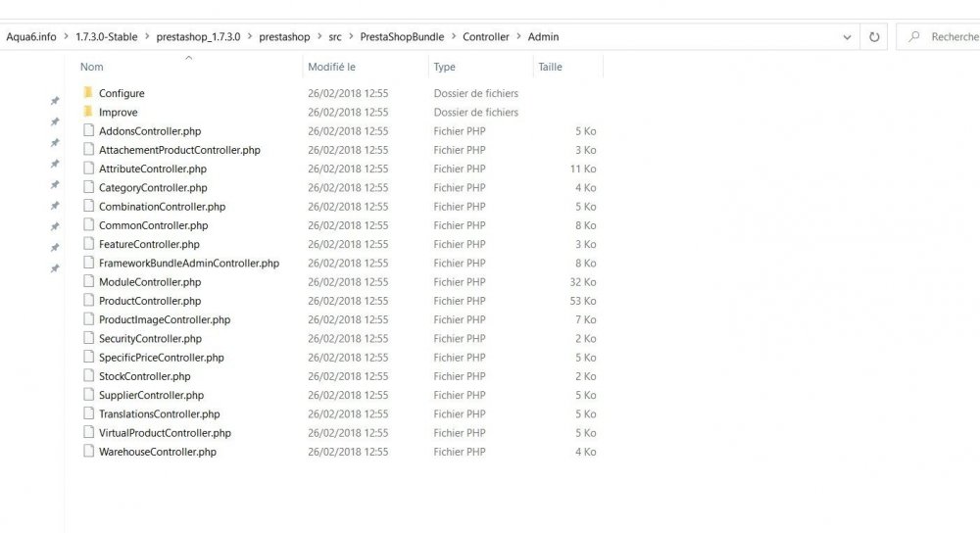The height and width of the screenshot is (533, 980).
Task: Select the SupplierController.php file icon
Action: (x=89, y=394)
